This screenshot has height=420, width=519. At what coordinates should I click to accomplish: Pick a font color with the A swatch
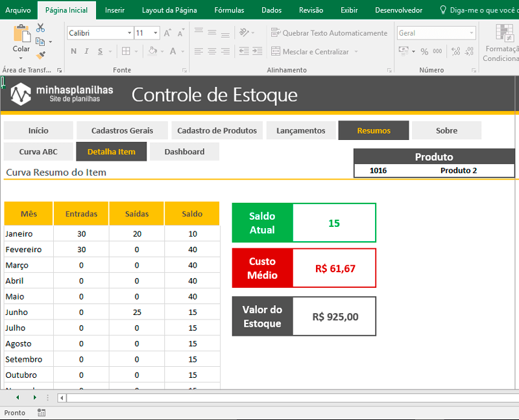(x=173, y=51)
